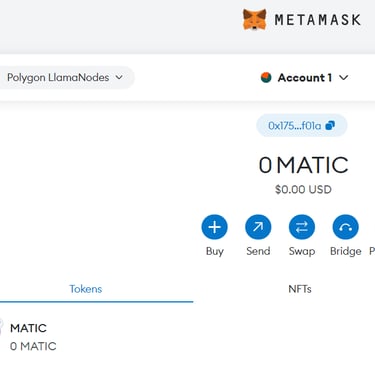Click the Send arrow icon
The image size is (375, 366).
click(x=258, y=227)
